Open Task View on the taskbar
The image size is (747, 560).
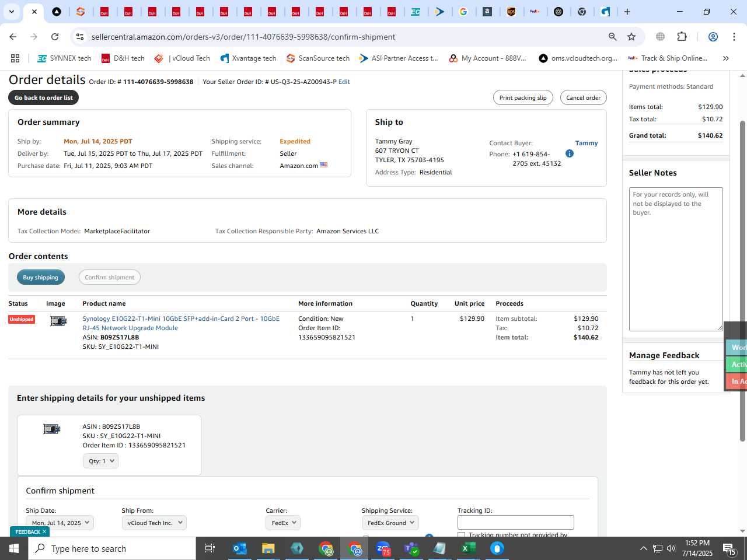(210, 548)
